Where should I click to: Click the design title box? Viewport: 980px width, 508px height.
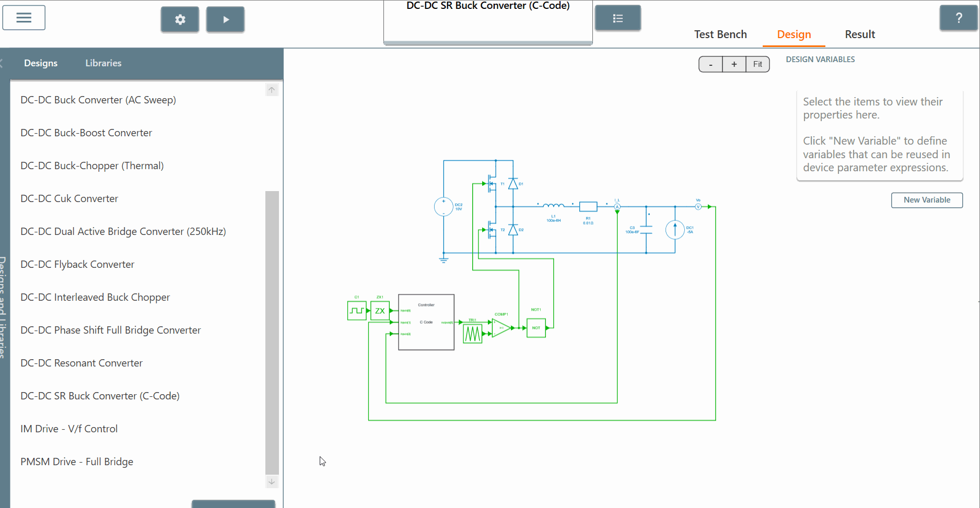point(488,22)
